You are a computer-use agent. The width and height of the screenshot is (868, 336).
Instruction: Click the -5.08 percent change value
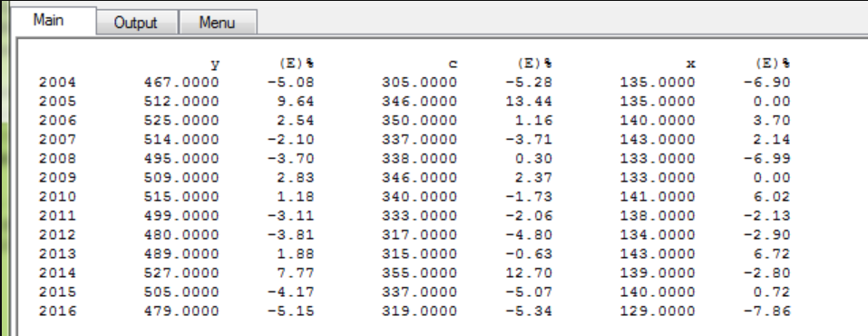[x=290, y=83]
